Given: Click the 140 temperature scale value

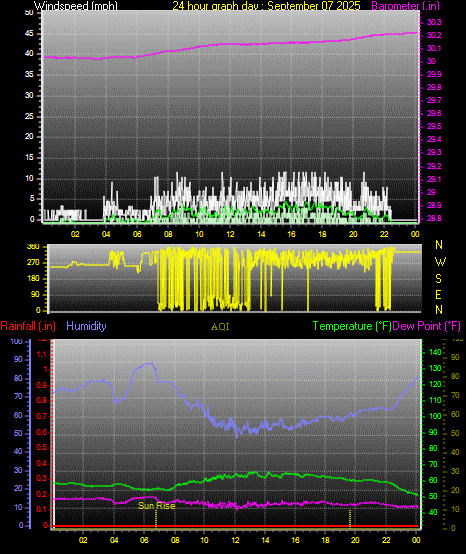Looking at the screenshot, I should [435, 352].
